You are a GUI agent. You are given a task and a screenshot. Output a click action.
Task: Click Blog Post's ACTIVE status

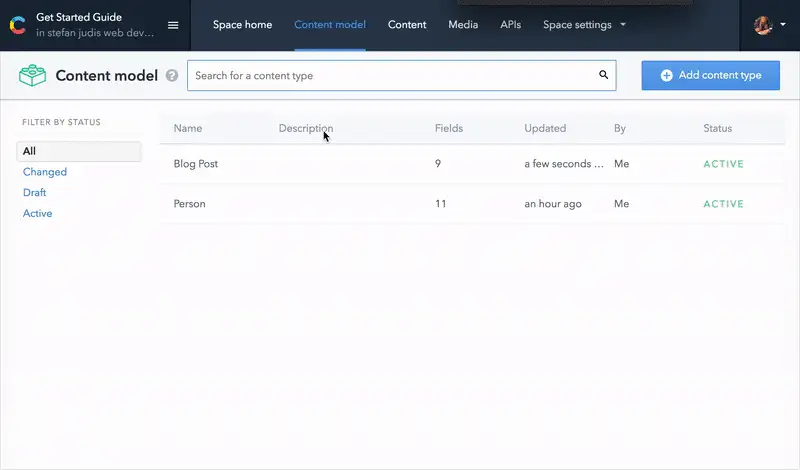[x=723, y=164]
